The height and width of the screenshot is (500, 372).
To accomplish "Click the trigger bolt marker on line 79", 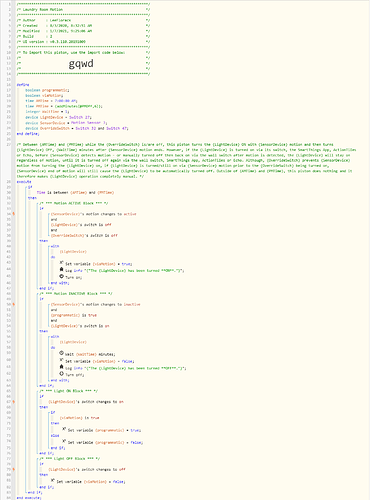I will (14, 469).
